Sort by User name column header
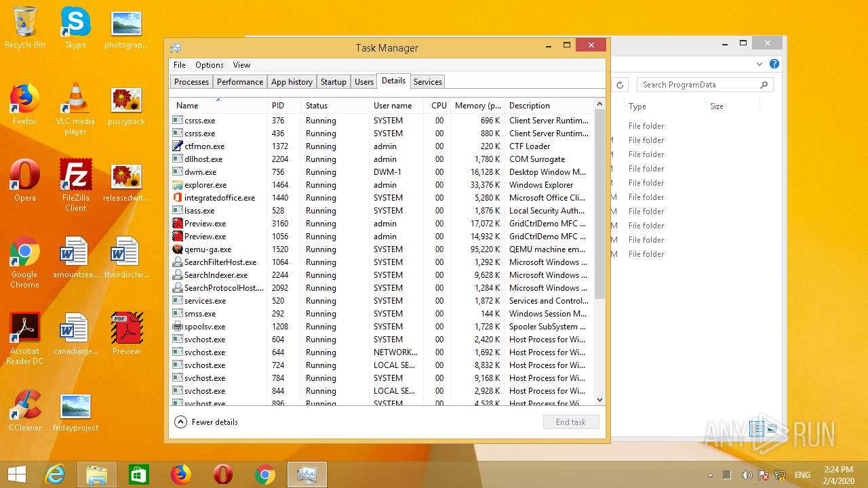 coord(397,106)
